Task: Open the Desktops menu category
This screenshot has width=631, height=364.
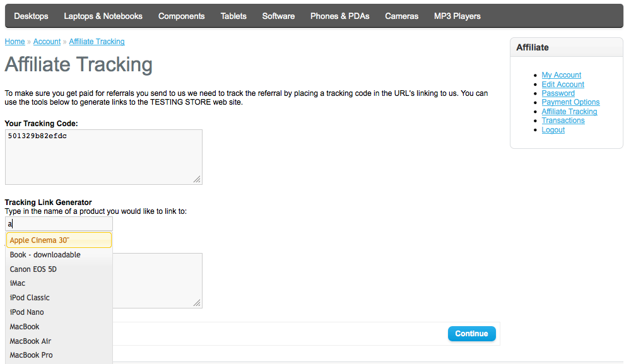Action: (31, 16)
